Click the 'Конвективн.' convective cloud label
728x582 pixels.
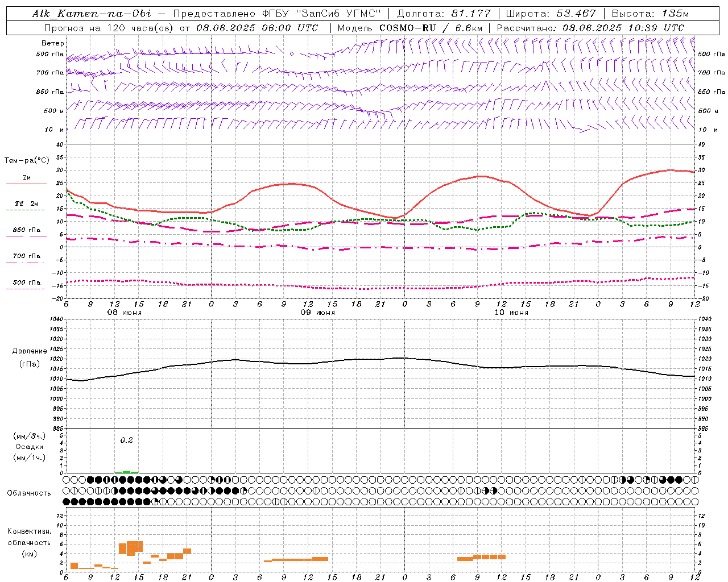pos(29,531)
